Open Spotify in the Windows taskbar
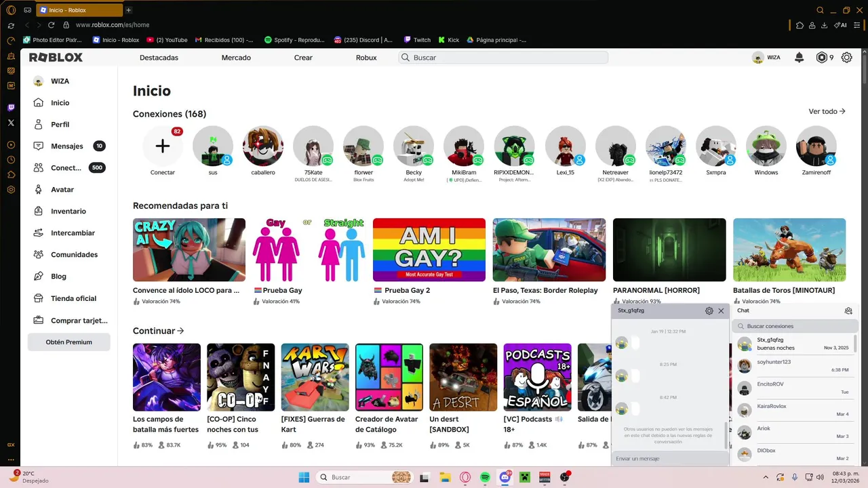This screenshot has width=868, height=488. pyautogui.click(x=485, y=477)
